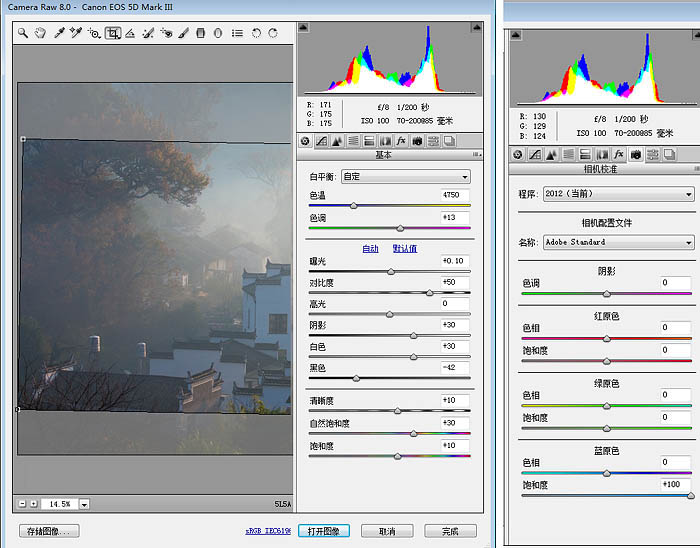This screenshot has height=548, width=700.
Task: Open the Preferences list icon in toolbar
Action: (237, 33)
